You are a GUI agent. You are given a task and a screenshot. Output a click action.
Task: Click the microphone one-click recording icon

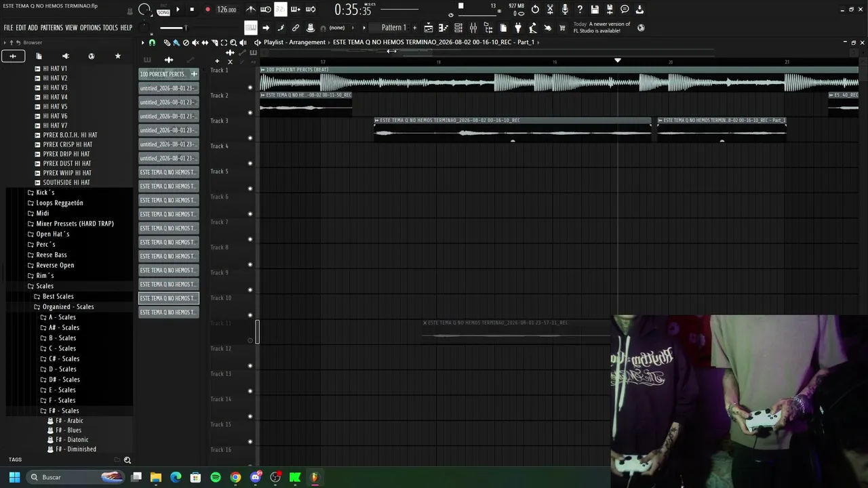point(565,9)
